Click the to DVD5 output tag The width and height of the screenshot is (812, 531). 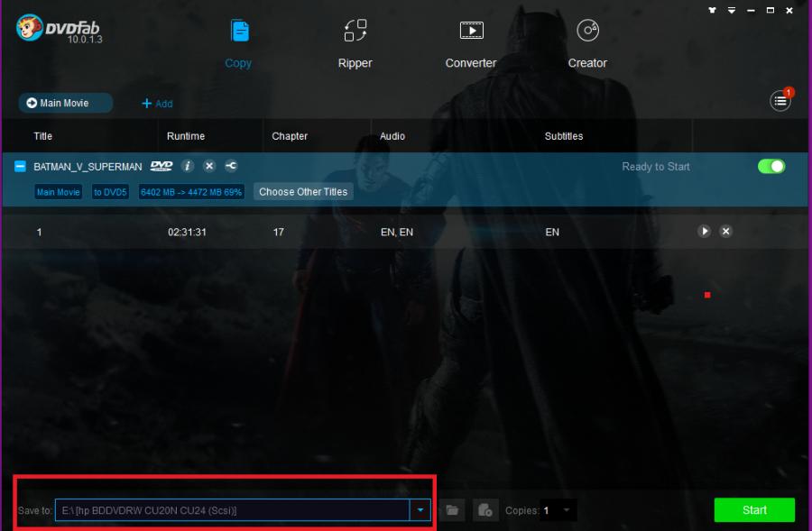[x=110, y=192]
